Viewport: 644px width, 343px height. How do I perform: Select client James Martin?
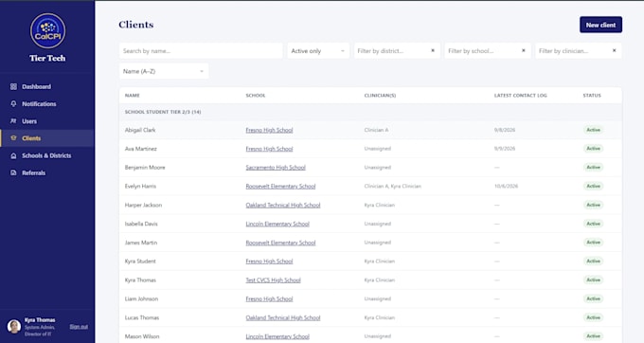(x=140, y=243)
